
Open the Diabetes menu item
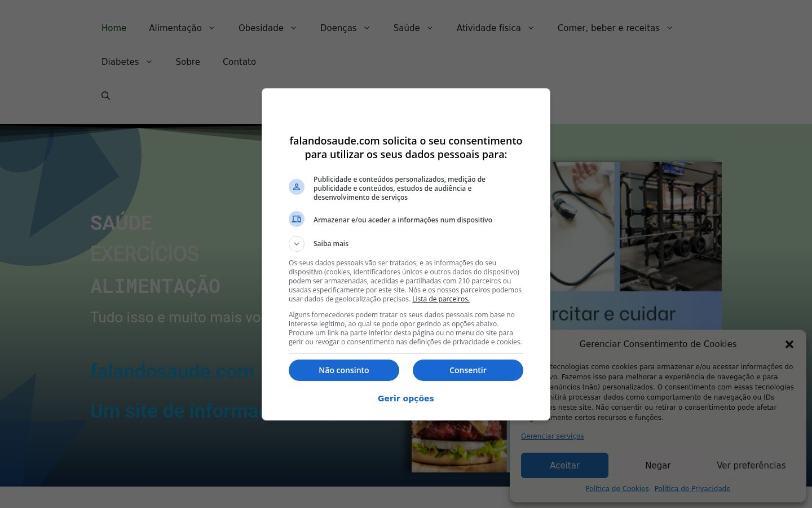[120, 62]
